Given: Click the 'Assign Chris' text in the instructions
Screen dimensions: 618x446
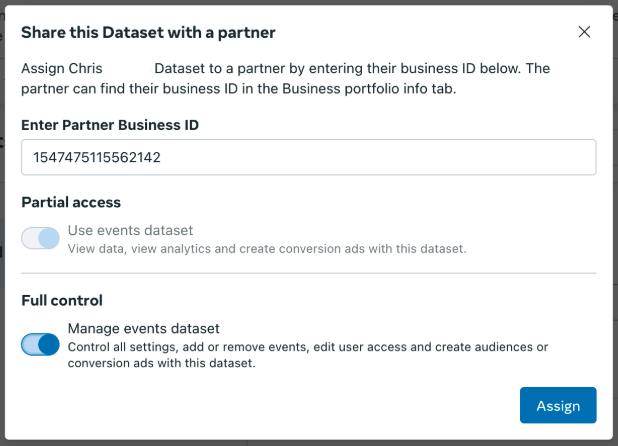Looking at the screenshot, I should pyautogui.click(x=60, y=68).
